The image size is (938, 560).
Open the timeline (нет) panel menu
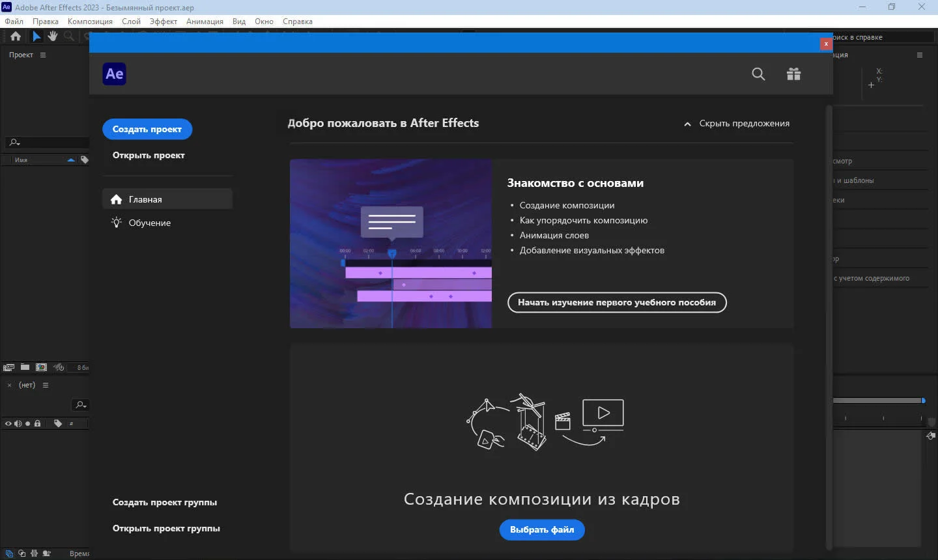(x=46, y=385)
